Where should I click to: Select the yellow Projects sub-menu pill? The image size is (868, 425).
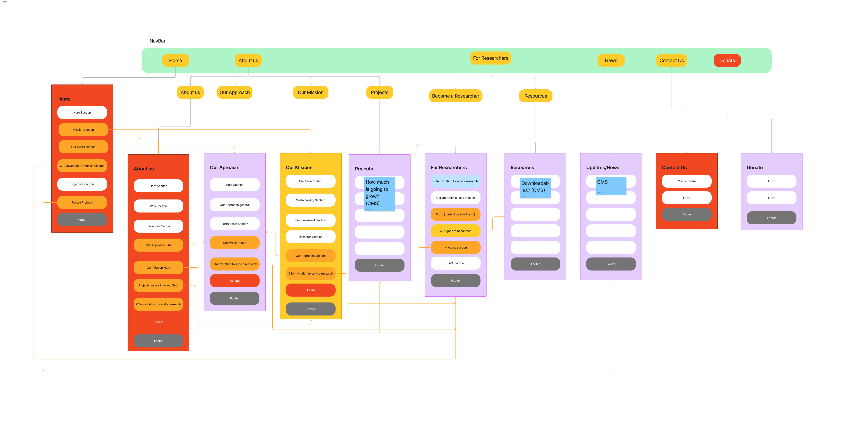[379, 92]
